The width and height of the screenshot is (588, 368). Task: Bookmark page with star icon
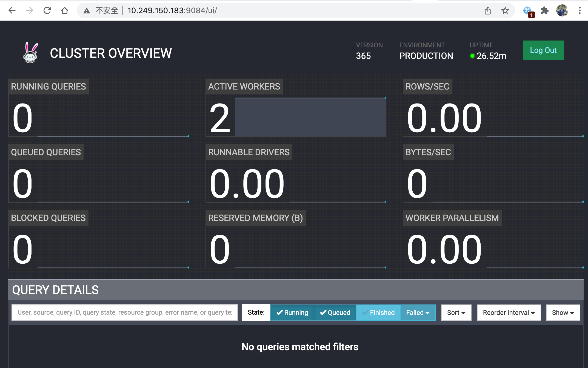[x=505, y=11]
